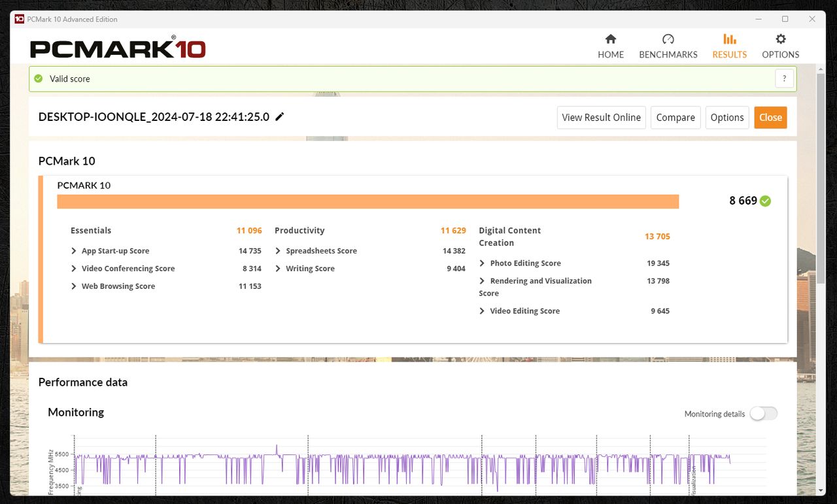Image resolution: width=837 pixels, height=504 pixels.
Task: Click the PCMARK 10 logo
Action: (x=118, y=48)
